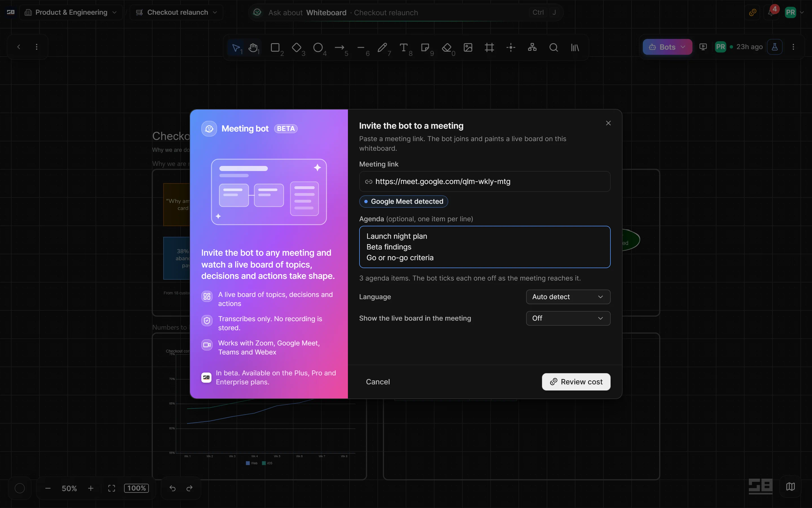Select the pointer selection tool

tap(236, 48)
